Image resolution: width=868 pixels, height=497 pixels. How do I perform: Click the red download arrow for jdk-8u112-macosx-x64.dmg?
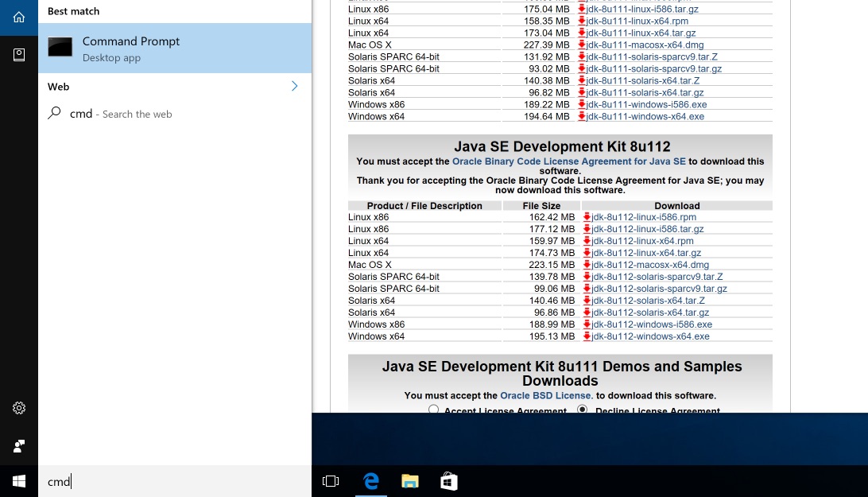(x=587, y=265)
